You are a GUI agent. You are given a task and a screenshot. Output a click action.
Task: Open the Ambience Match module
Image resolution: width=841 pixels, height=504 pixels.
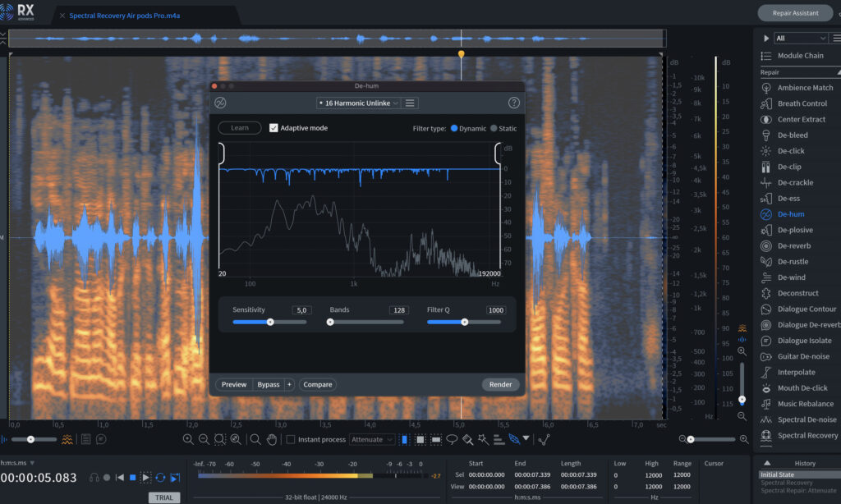click(x=797, y=87)
